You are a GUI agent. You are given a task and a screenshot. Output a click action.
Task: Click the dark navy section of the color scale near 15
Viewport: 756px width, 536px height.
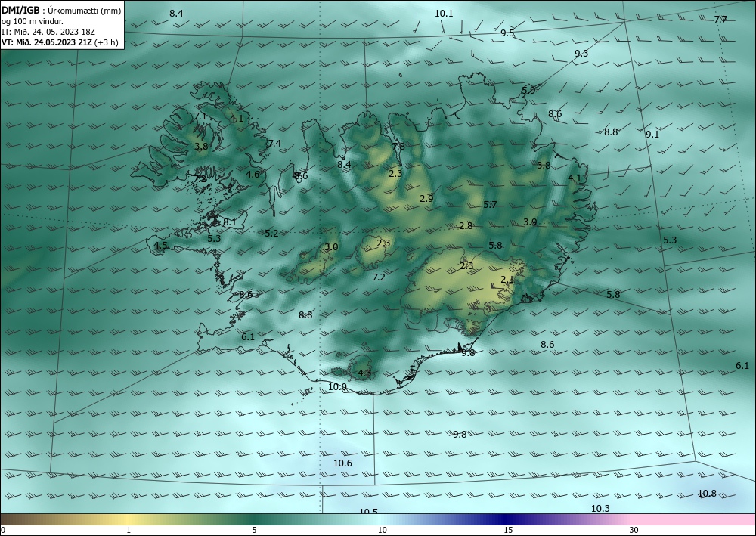pos(507,519)
